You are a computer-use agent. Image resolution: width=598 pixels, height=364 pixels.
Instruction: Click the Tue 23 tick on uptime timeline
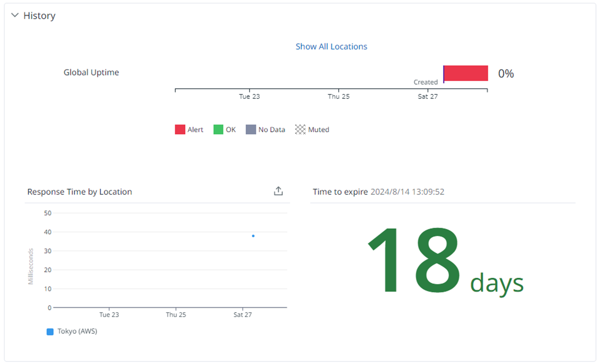click(249, 96)
